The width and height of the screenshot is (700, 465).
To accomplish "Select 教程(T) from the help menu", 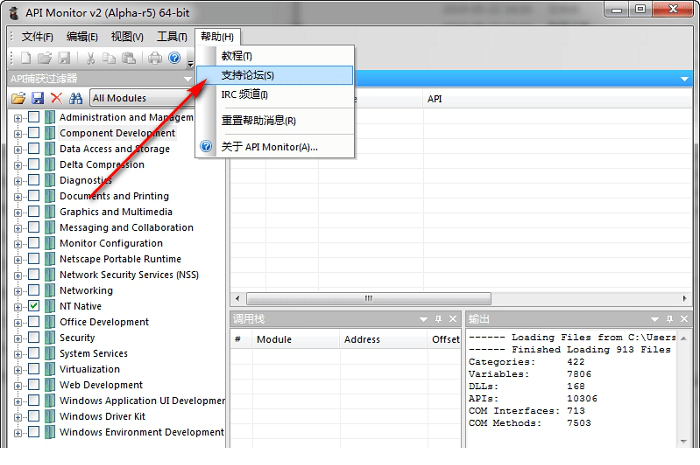I will click(x=275, y=56).
